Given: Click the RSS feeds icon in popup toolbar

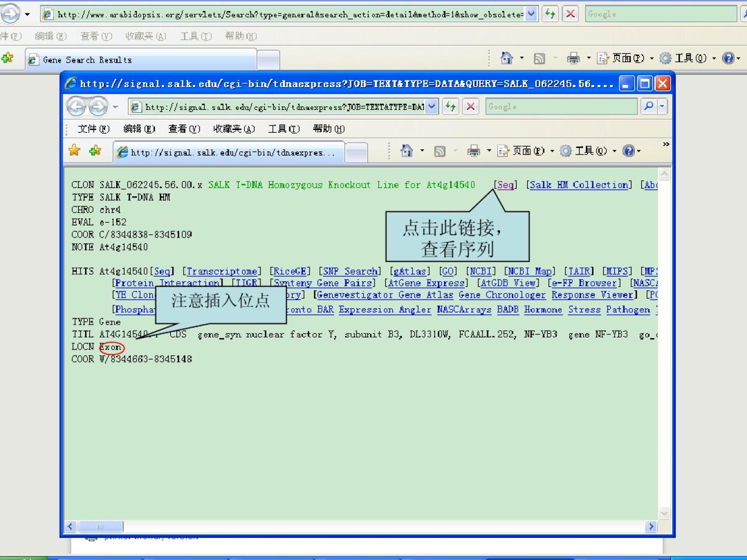Looking at the screenshot, I should point(439,151).
